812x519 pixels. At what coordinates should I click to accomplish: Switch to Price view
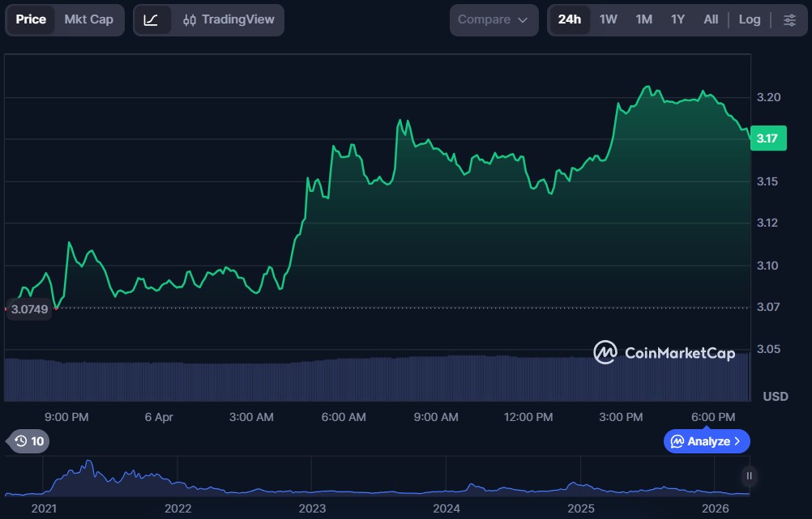(32, 19)
